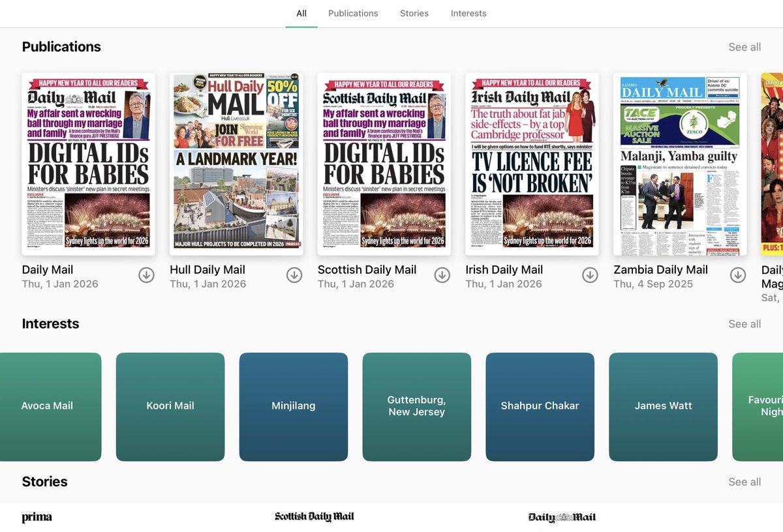The image size is (783, 532).
Task: Click the Stories section heading
Action: 45,482
